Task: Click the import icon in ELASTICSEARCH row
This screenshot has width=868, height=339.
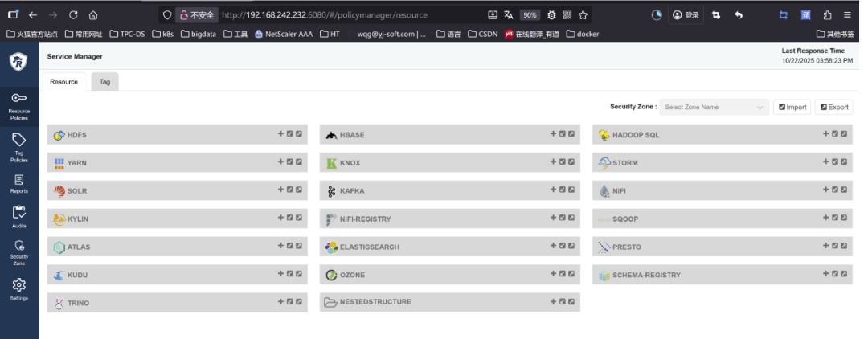Action: pyautogui.click(x=563, y=246)
